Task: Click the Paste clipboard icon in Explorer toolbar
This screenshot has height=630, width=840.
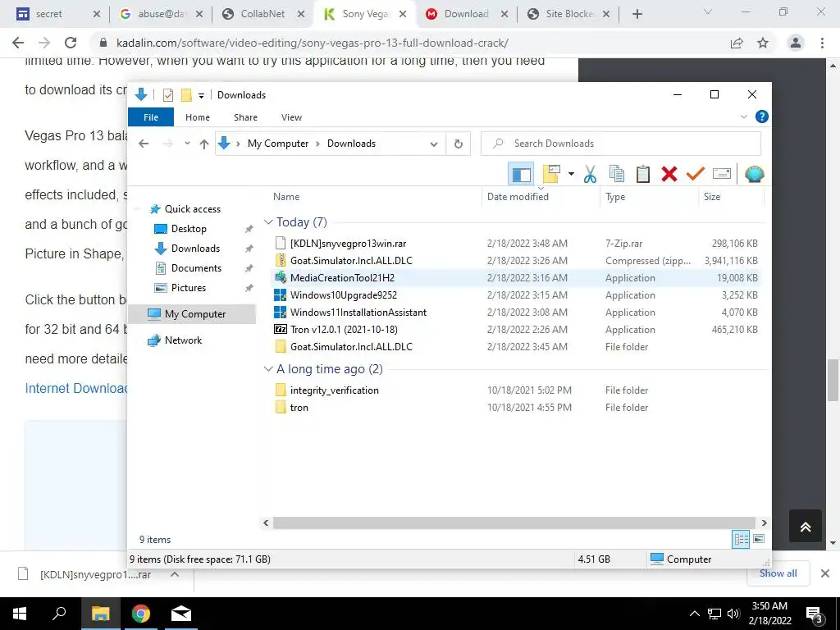Action: 643,174
